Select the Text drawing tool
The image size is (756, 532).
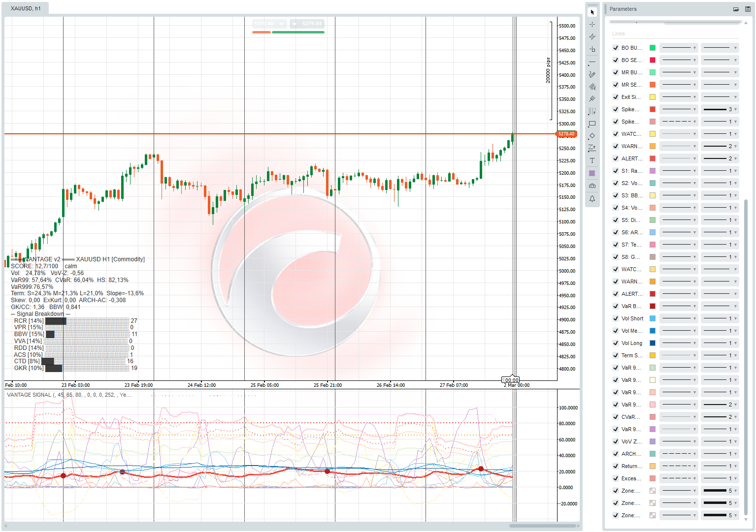point(592,161)
